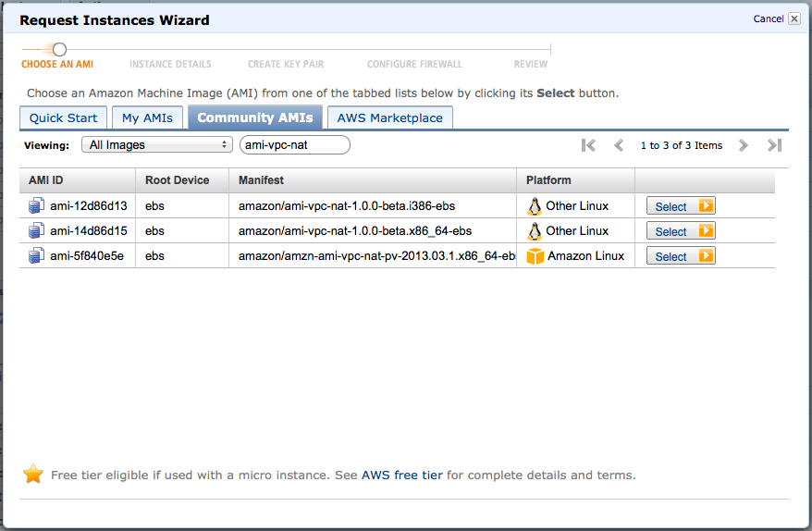
Task: Click the ami-12d86d13 ID text
Action: coord(89,206)
